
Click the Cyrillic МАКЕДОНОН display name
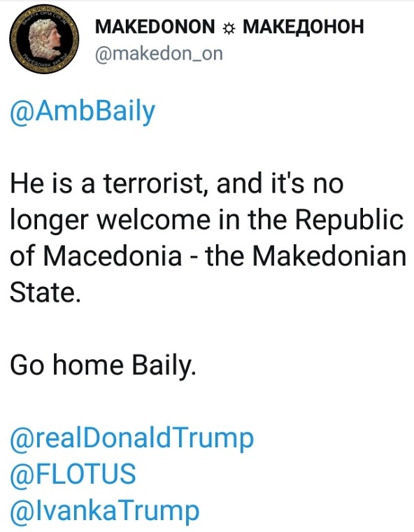coord(304,27)
